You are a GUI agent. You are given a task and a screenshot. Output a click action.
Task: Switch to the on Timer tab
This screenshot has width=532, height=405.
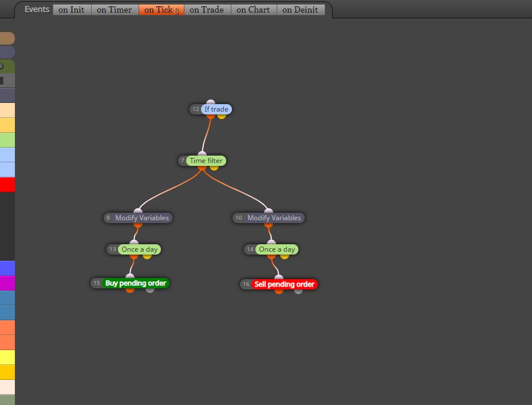click(115, 10)
